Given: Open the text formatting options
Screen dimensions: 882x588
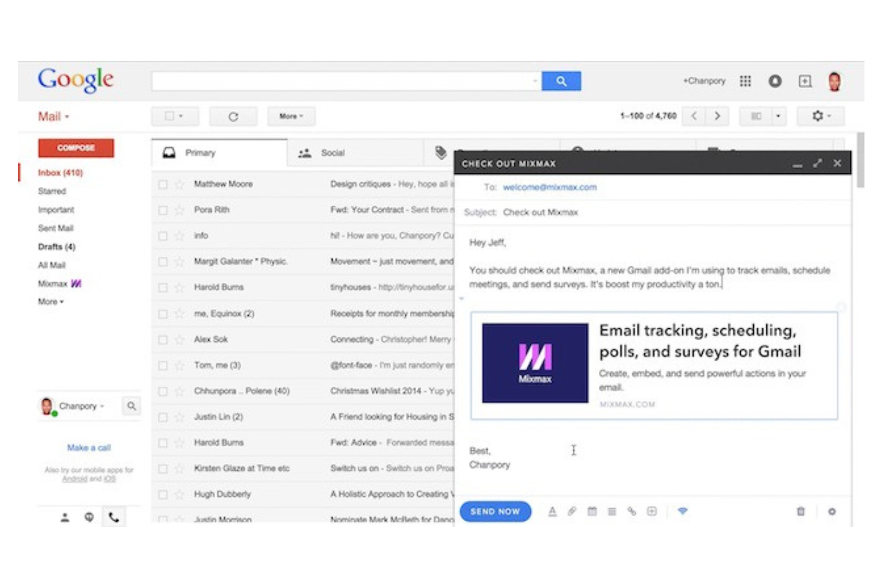Looking at the screenshot, I should 553,511.
